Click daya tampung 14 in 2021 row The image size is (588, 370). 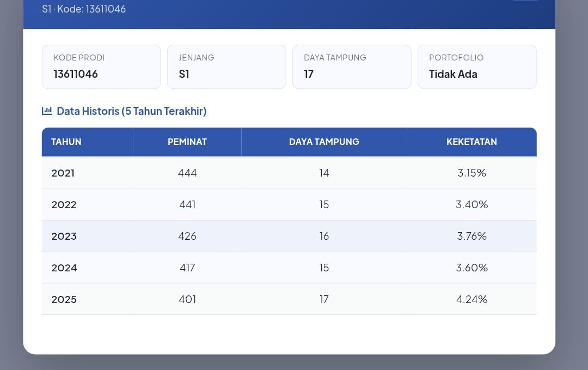[324, 173]
